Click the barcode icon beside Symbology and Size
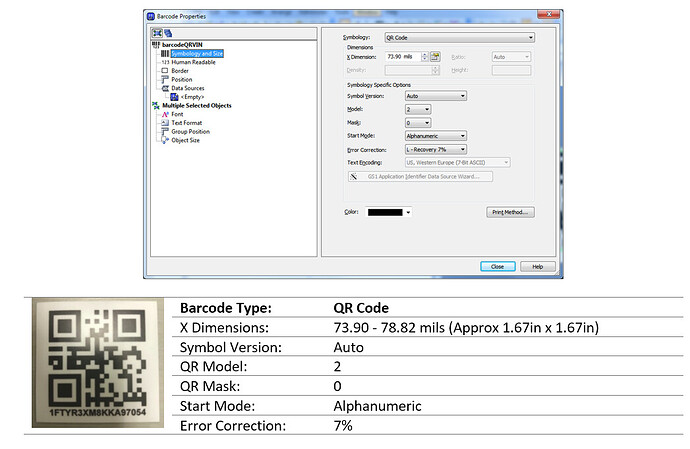 click(x=165, y=53)
